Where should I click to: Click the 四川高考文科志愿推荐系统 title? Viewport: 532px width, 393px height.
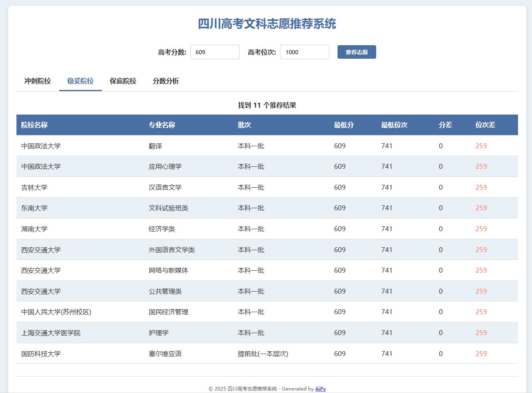click(267, 24)
